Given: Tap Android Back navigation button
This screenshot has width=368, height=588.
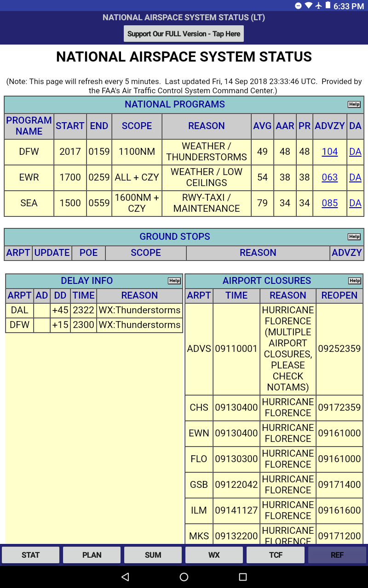Looking at the screenshot, I should pyautogui.click(x=125, y=577).
